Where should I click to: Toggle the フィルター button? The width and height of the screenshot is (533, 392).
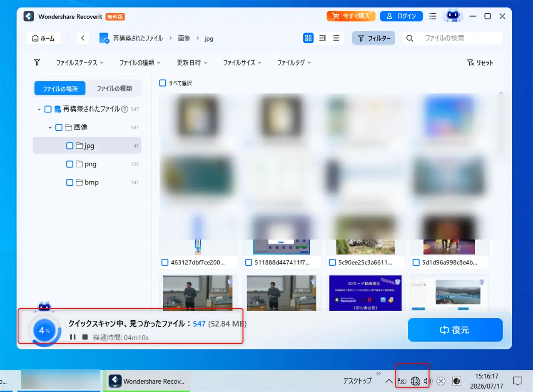point(374,38)
